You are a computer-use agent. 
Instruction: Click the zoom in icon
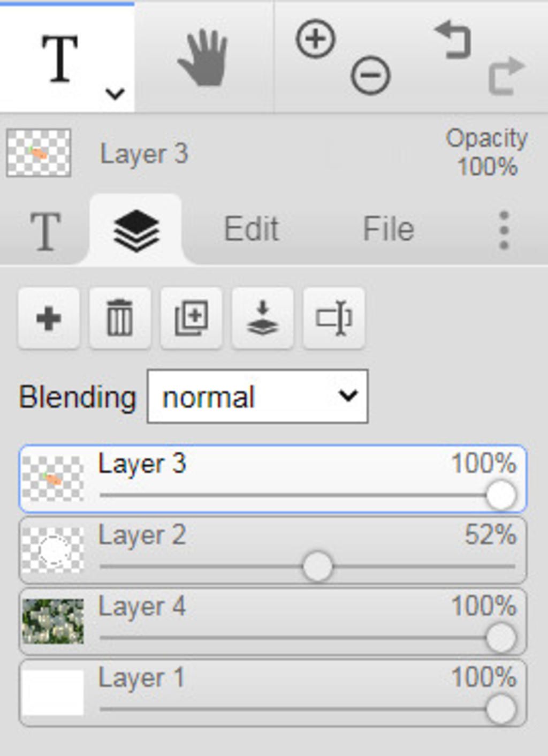pyautogui.click(x=316, y=39)
